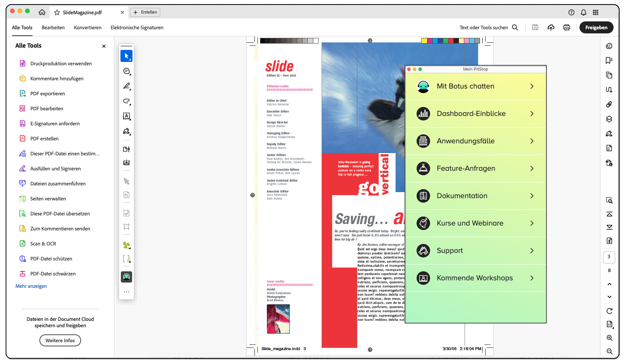Switch to the Bearbeiten tab

(53, 27)
